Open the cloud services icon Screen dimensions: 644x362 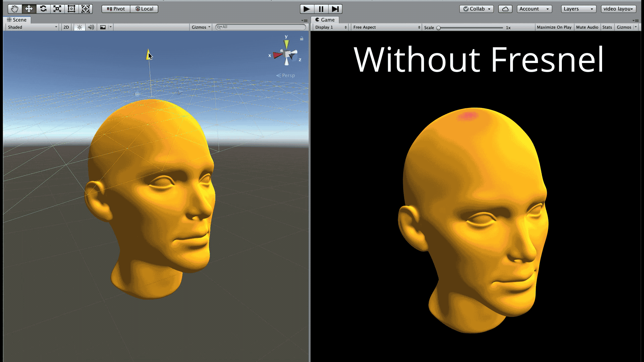505,9
